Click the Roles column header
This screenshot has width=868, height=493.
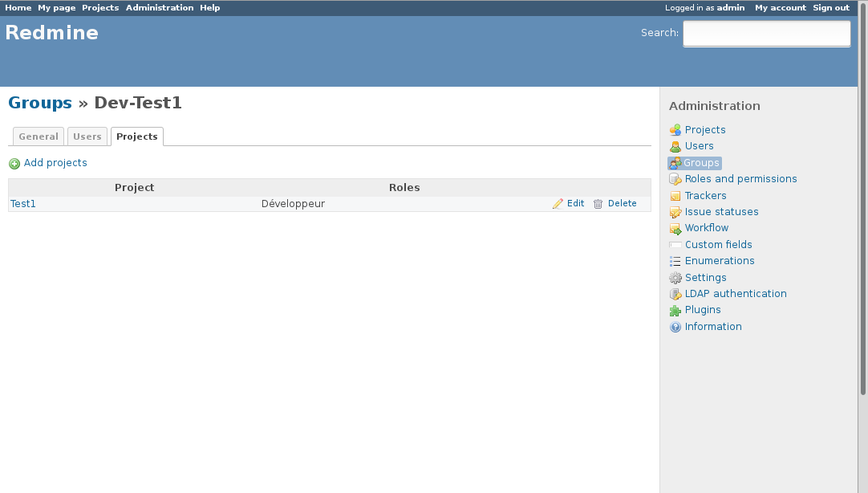[404, 187]
